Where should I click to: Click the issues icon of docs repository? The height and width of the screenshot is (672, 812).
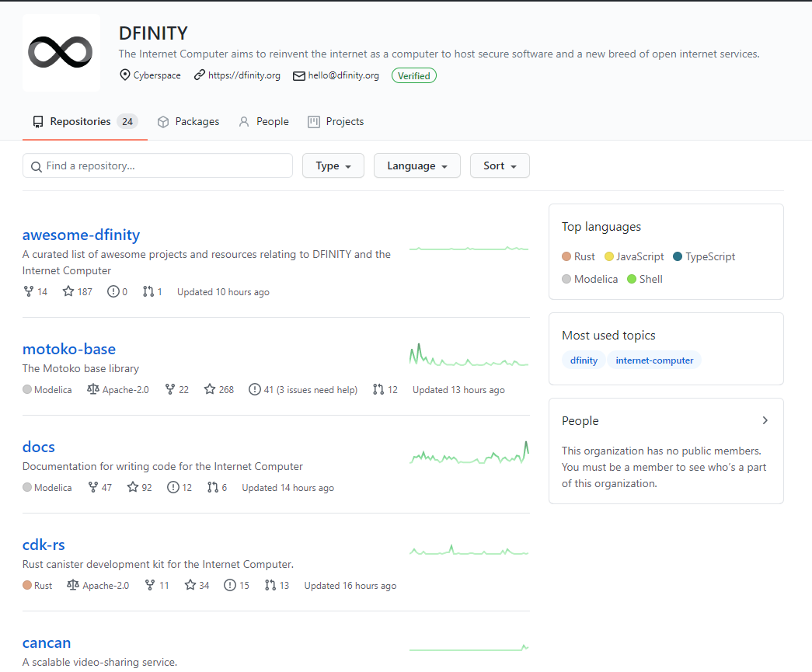pos(173,487)
